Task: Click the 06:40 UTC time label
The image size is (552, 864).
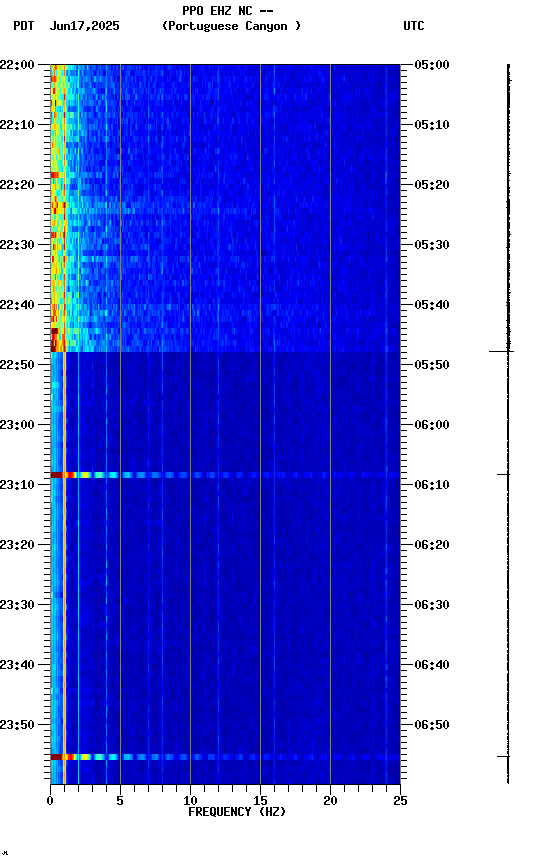Action: pos(432,665)
